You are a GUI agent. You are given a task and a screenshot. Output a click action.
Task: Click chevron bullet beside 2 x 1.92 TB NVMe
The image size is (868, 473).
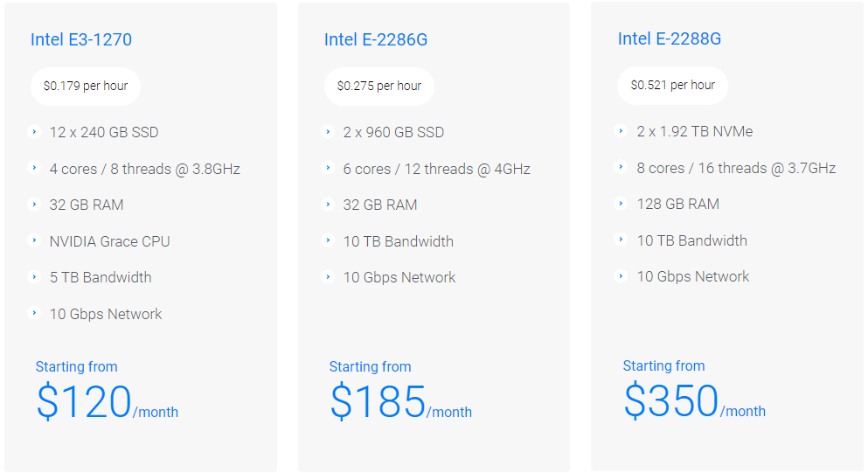pyautogui.click(x=621, y=131)
